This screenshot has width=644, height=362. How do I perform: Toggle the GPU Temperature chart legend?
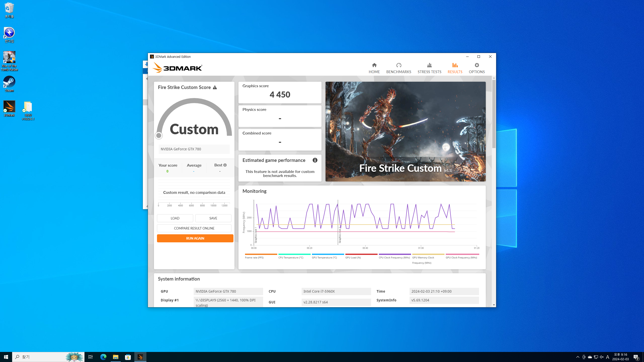[x=324, y=257]
